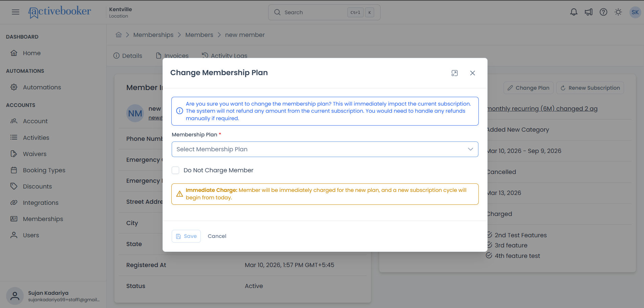Viewport: 644px width, 308px height.
Task: Click the Memberships card icon
Action: (14, 219)
